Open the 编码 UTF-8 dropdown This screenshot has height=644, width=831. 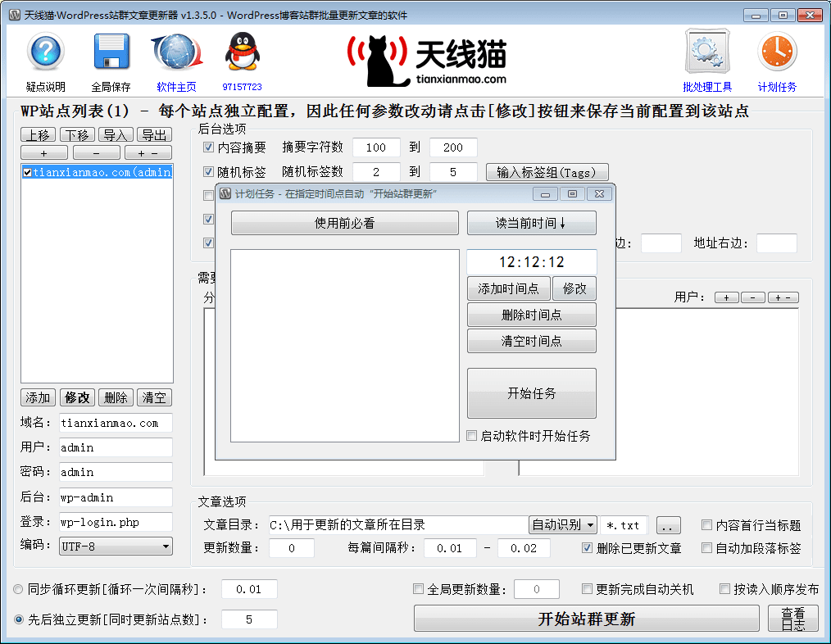tap(116, 546)
